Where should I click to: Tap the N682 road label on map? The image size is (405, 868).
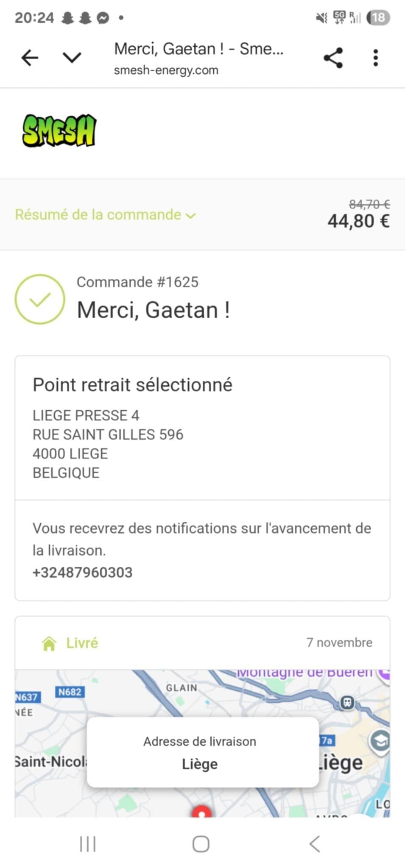pyautogui.click(x=70, y=692)
